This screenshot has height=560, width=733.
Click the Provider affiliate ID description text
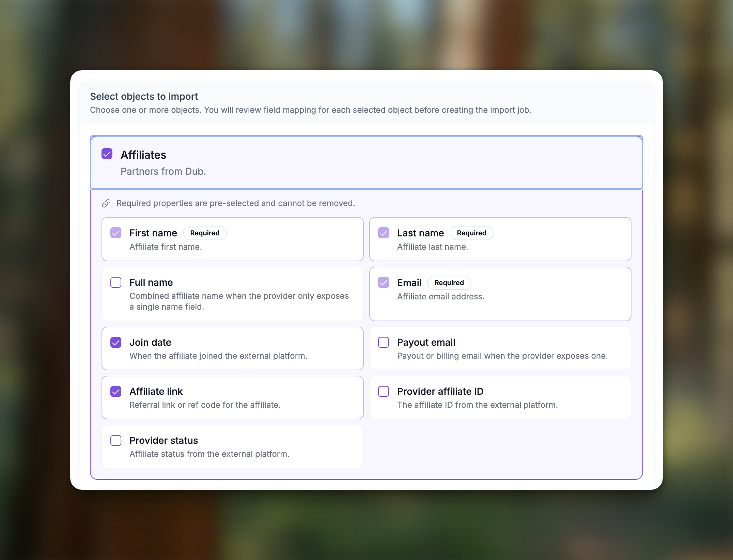tap(478, 405)
